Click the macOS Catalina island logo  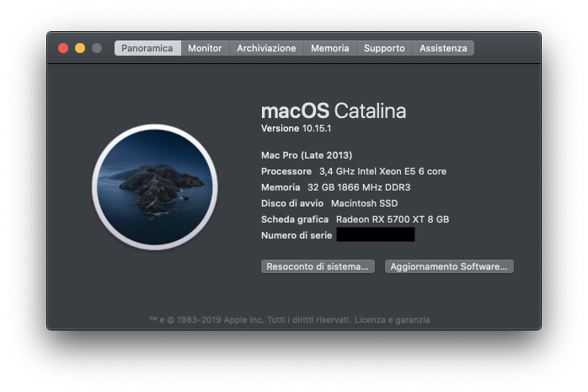155,187
